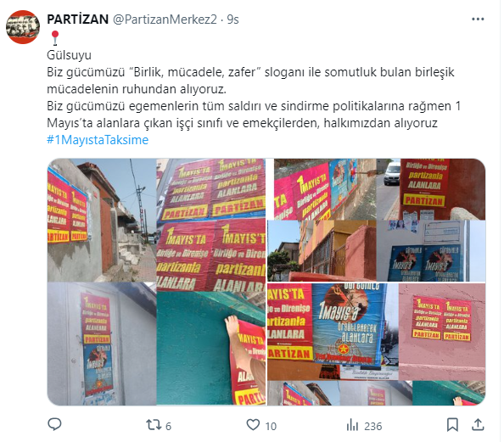Repost the tweet using the retweet arrows icon
Image resolution: width=504 pixels, height=442 pixels.
(x=154, y=425)
